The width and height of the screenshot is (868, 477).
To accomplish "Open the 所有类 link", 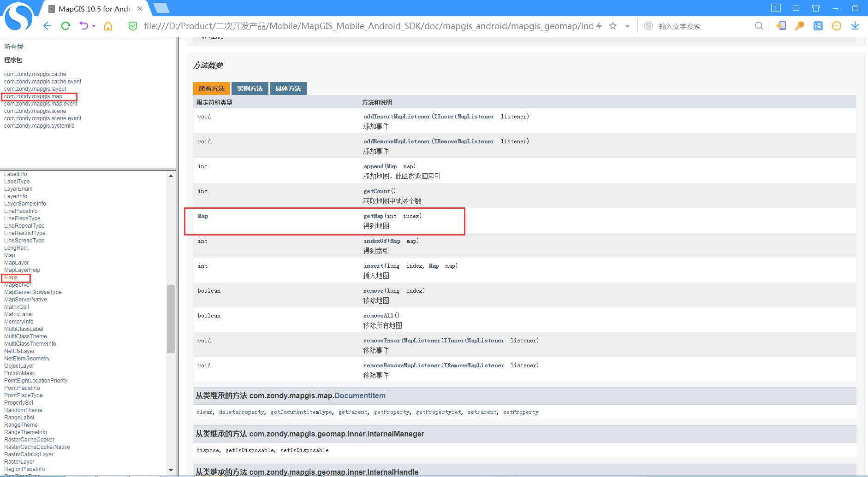I will (x=14, y=47).
